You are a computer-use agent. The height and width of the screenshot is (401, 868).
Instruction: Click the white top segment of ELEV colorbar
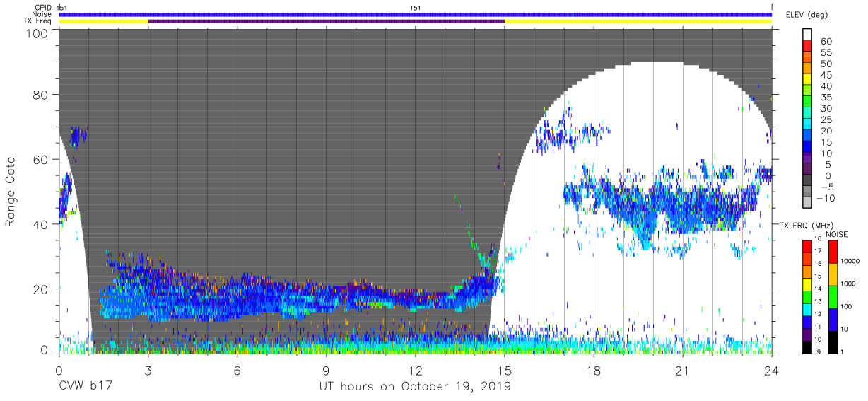point(809,35)
